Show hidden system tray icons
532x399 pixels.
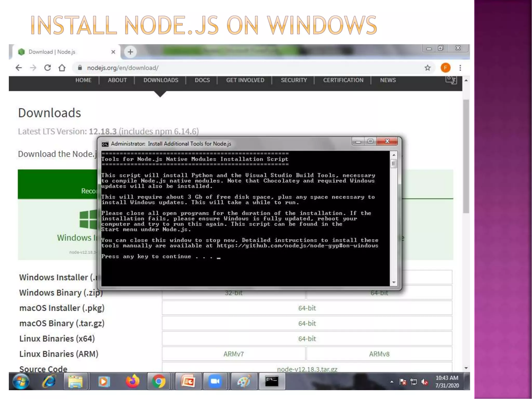391,382
